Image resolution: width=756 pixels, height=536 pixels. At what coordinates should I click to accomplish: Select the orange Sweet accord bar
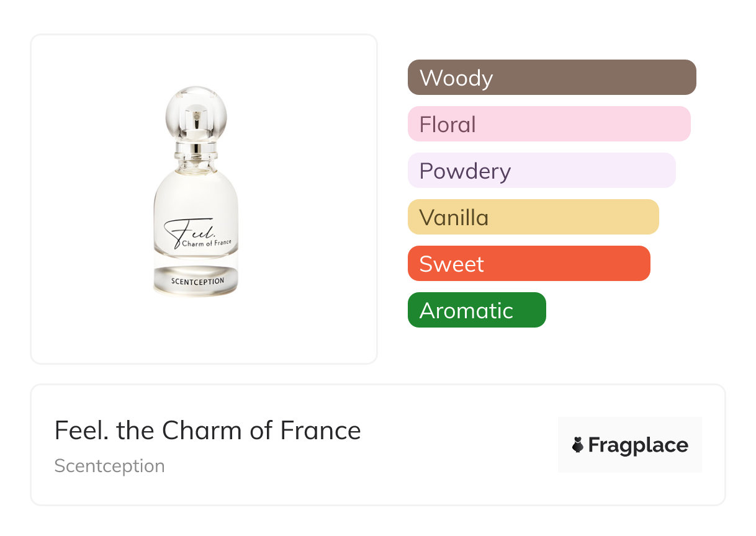(x=528, y=264)
